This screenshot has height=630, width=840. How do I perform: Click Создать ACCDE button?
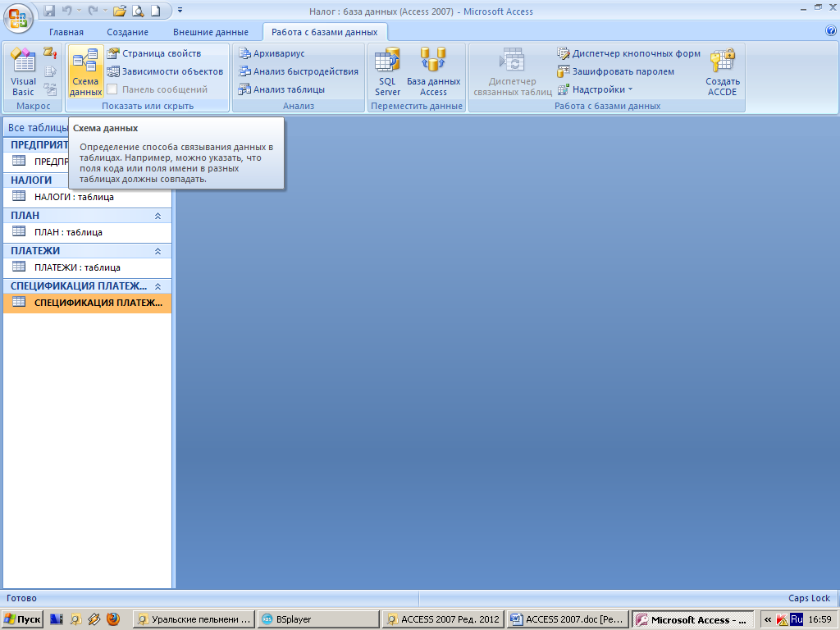pos(722,71)
